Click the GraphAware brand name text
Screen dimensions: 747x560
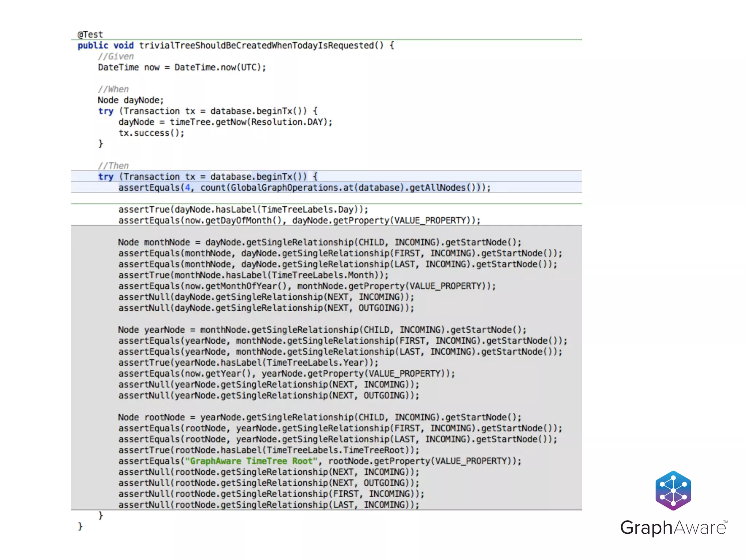[x=673, y=528]
